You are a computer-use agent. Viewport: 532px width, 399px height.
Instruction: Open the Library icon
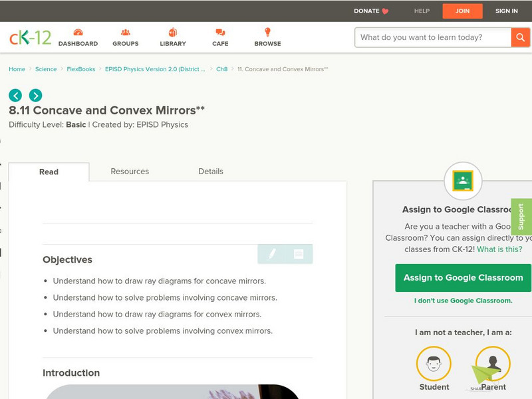173,33
